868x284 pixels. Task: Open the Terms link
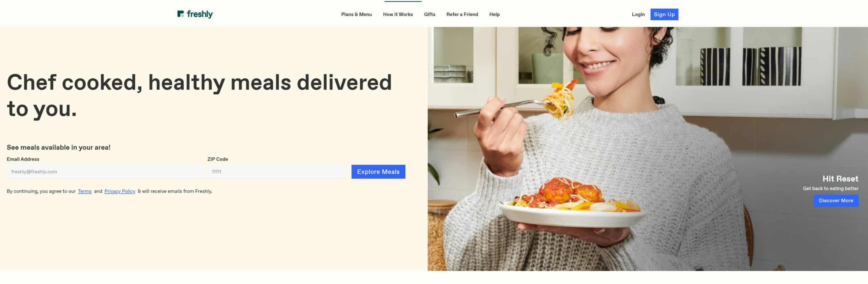point(85,191)
